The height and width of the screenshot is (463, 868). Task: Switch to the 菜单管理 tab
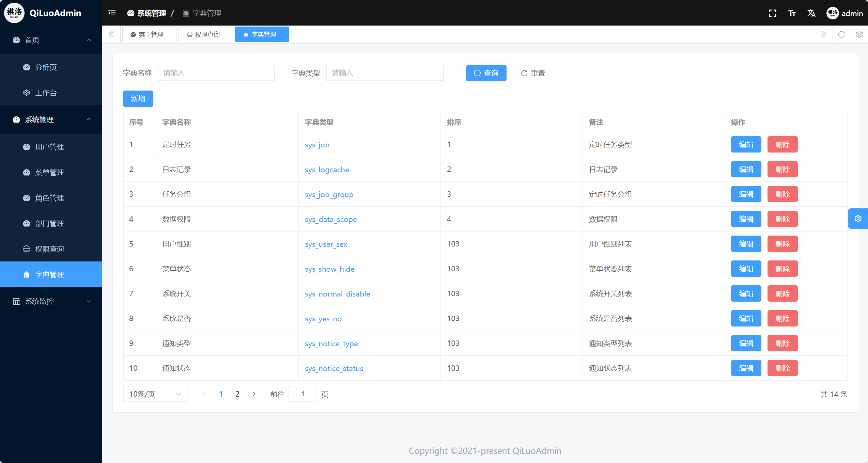click(149, 34)
